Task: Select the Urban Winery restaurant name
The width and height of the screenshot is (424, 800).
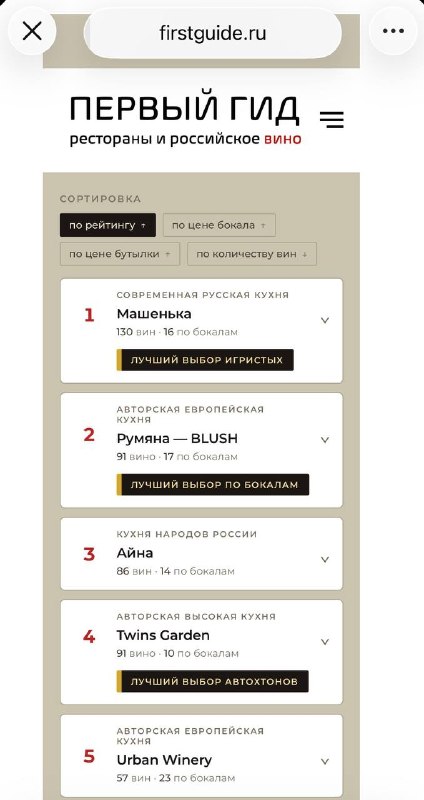Action: pos(164,760)
